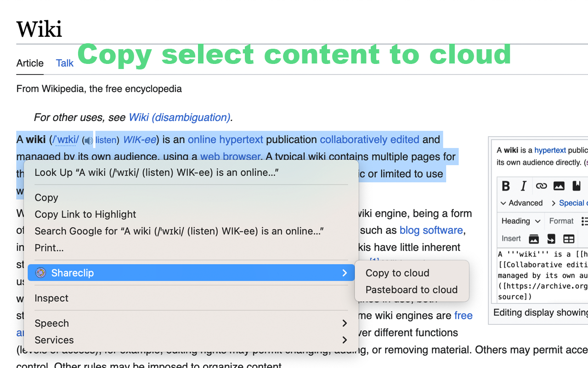The image size is (588, 368).
Task: Follow the online hypertext link
Action: [x=226, y=139]
